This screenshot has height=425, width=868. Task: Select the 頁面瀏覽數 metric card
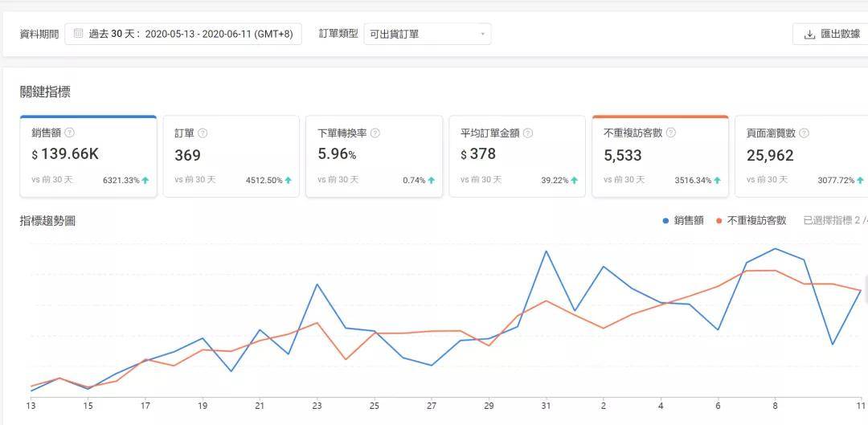(801, 156)
